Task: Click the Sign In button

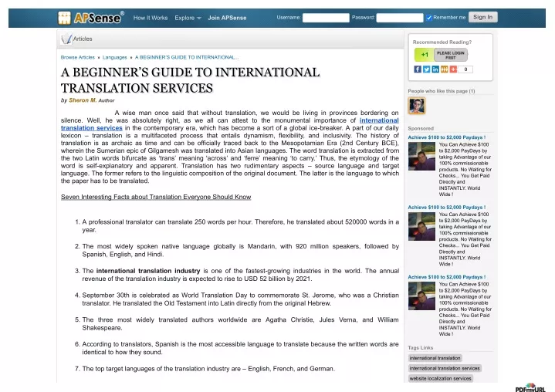Action: pyautogui.click(x=482, y=17)
